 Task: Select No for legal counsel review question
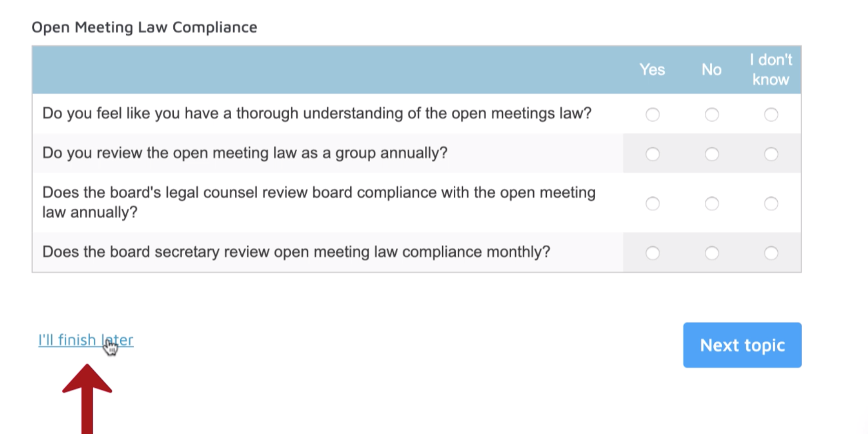click(712, 204)
